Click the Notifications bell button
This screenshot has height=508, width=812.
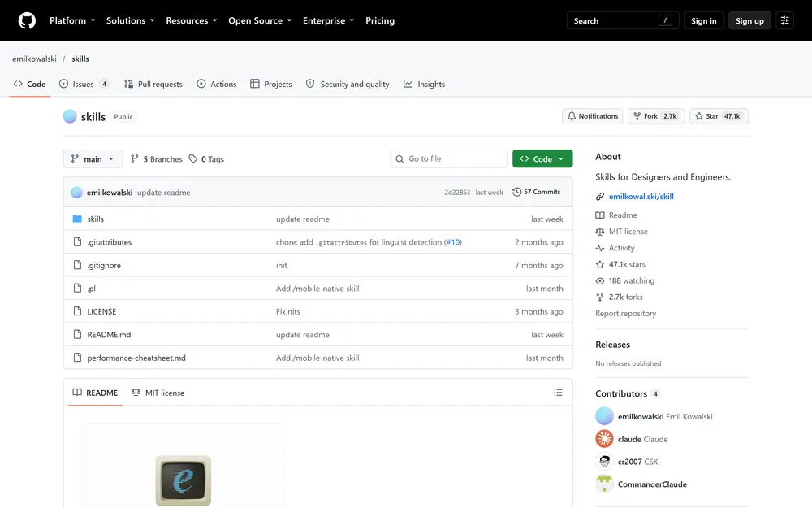pyautogui.click(x=593, y=116)
